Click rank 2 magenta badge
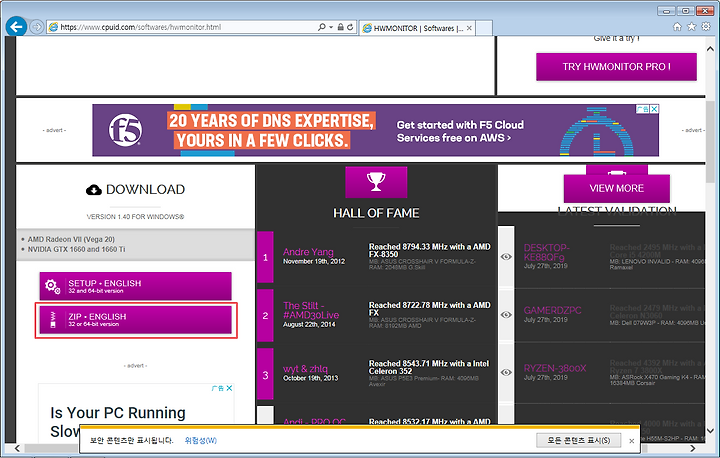Viewport: 720px width, 458px height. 265,315
